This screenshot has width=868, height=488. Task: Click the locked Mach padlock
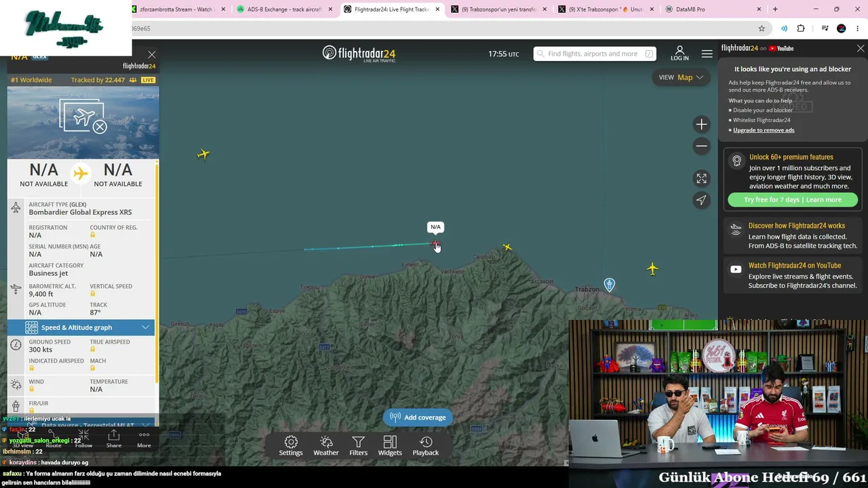[x=93, y=369]
